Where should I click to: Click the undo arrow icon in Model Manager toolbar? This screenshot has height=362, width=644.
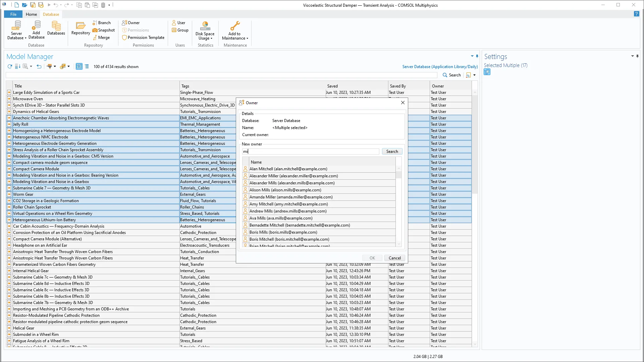39,66
